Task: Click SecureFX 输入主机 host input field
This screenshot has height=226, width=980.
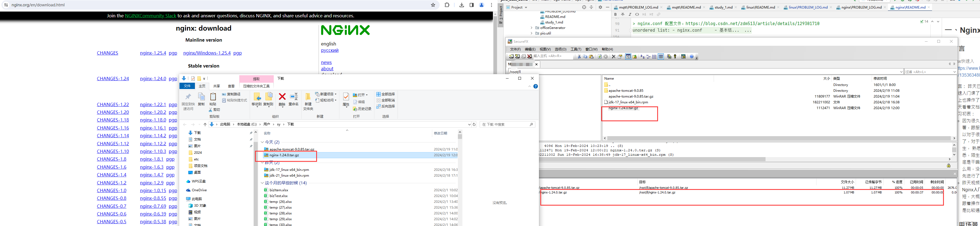Action: (554, 56)
